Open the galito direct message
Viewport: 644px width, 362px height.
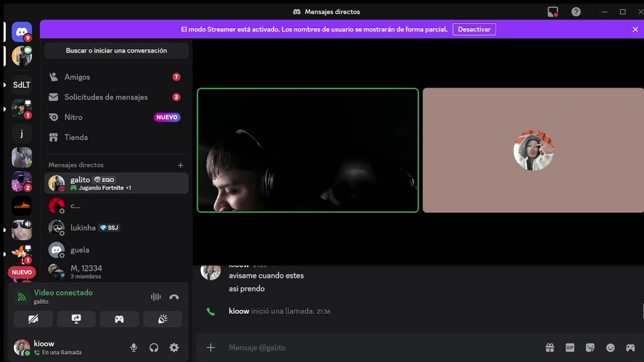coord(116,184)
